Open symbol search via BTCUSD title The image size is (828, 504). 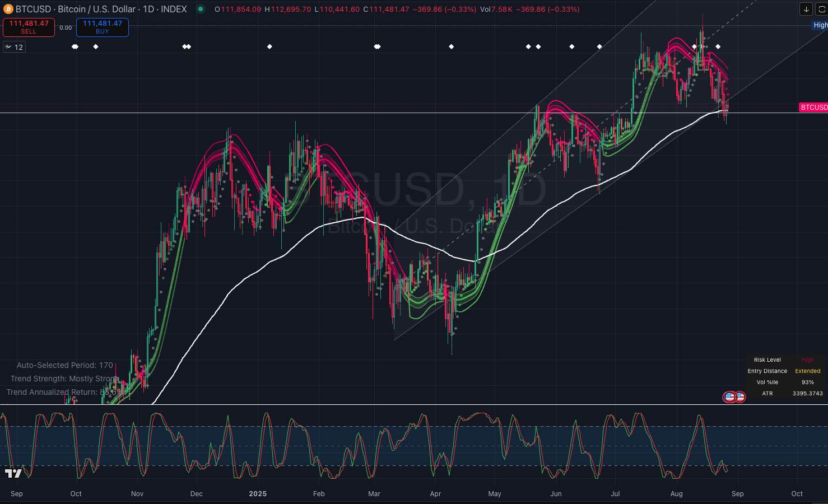click(x=34, y=9)
